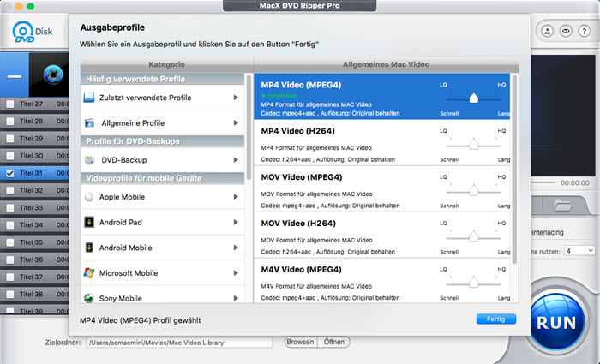
Task: Adjust M4V Video (MPEG4) quality slider
Action: (474, 283)
